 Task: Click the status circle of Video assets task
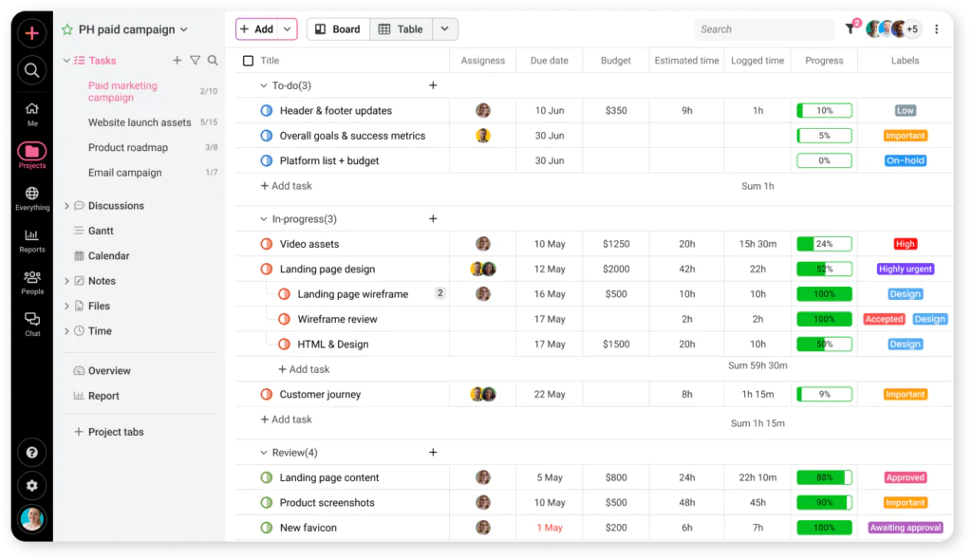(x=265, y=243)
